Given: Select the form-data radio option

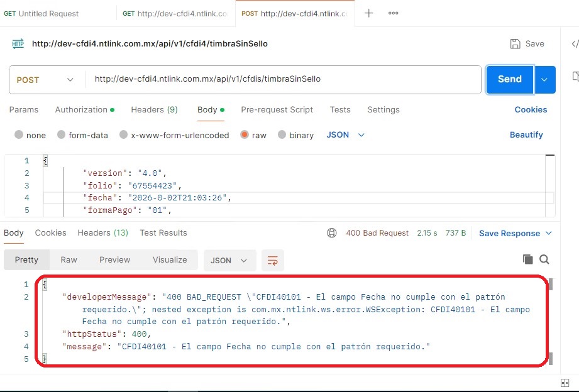Looking at the screenshot, I should 62,134.
